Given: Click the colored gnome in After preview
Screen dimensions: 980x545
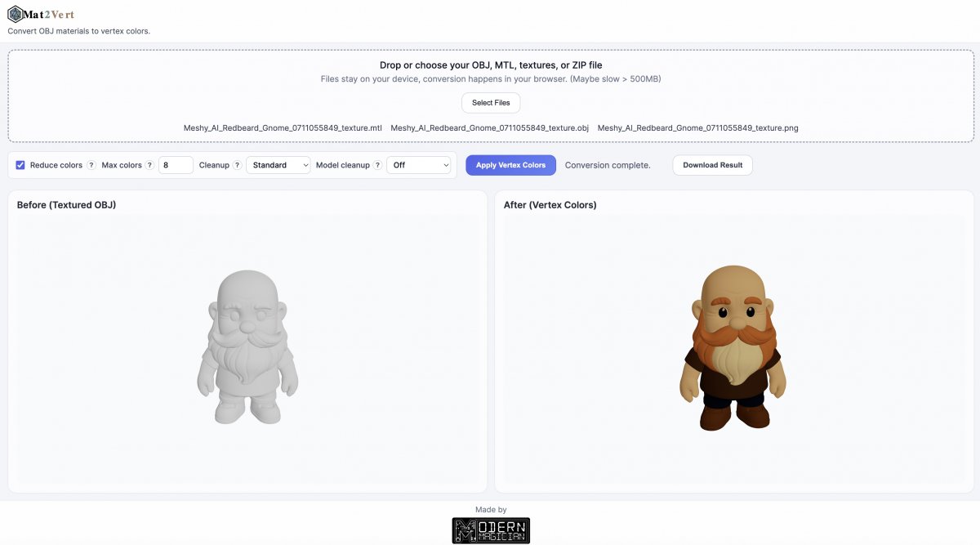Looking at the screenshot, I should 733,347.
